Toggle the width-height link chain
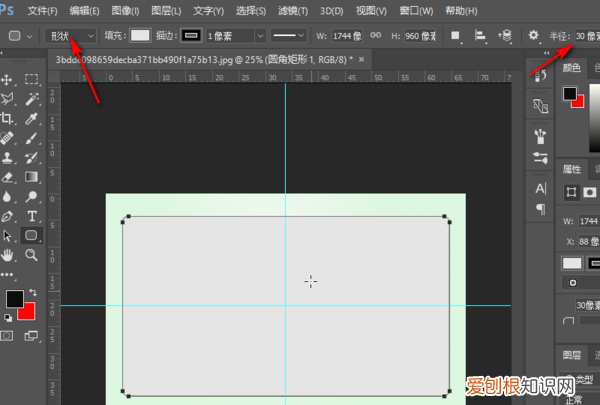Screen dimensions: 600x405 pos(376,35)
